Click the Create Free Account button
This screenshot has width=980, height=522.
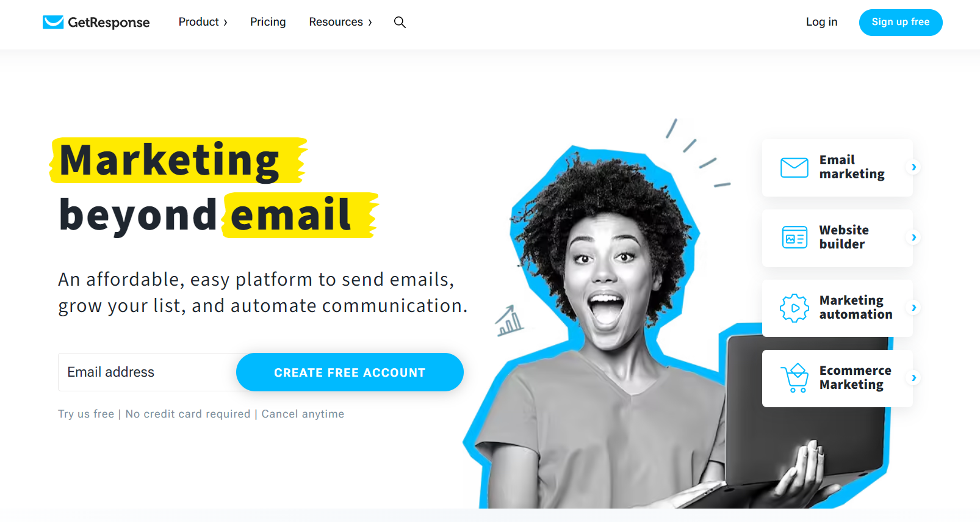point(350,372)
